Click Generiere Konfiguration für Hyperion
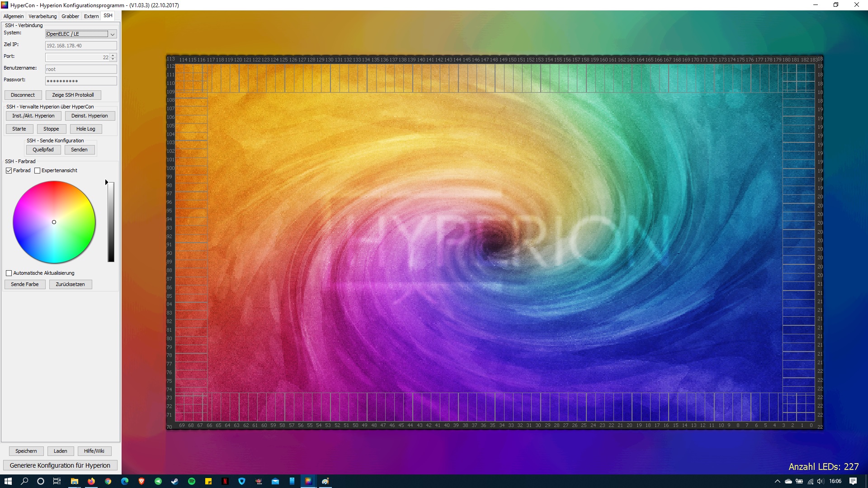868x488 pixels. pos(60,465)
